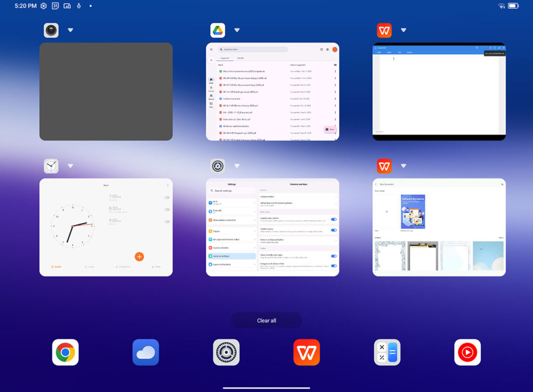This screenshot has width=533, height=392.
Task: Tap the bottom navigation handle bar
Action: pyautogui.click(x=266, y=388)
